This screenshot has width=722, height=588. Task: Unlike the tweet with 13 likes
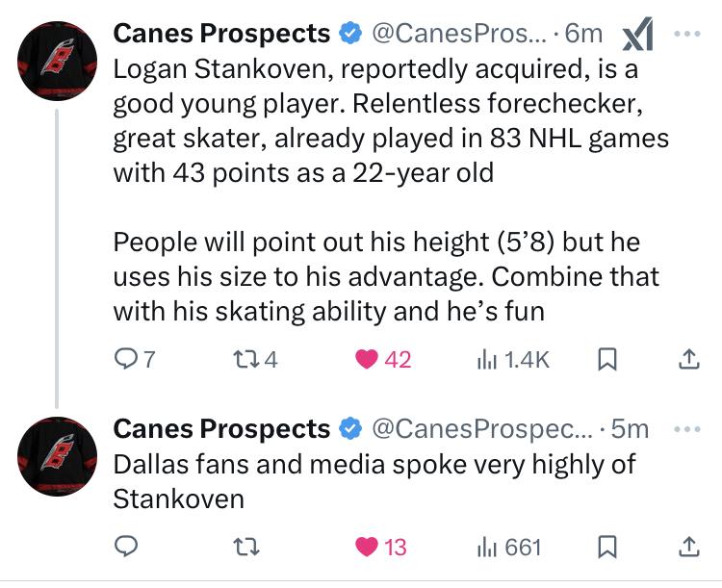click(x=367, y=548)
